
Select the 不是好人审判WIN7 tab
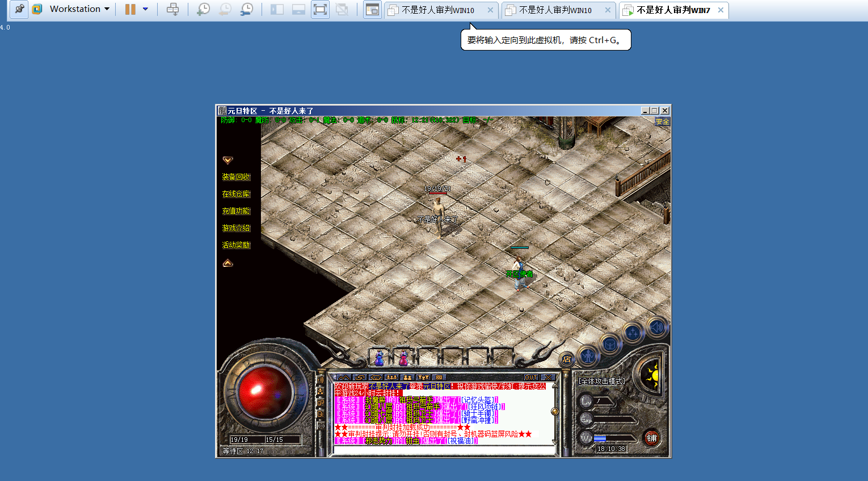[x=673, y=10]
